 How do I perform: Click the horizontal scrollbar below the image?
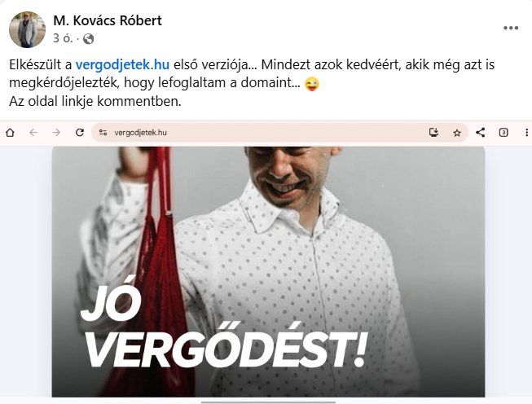coord(268,402)
